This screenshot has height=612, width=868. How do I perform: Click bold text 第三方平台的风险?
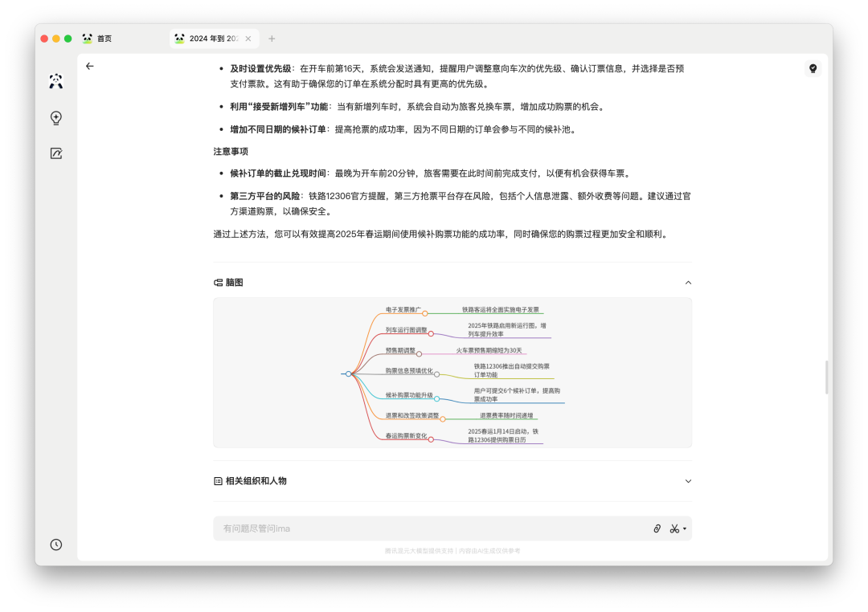(265, 197)
